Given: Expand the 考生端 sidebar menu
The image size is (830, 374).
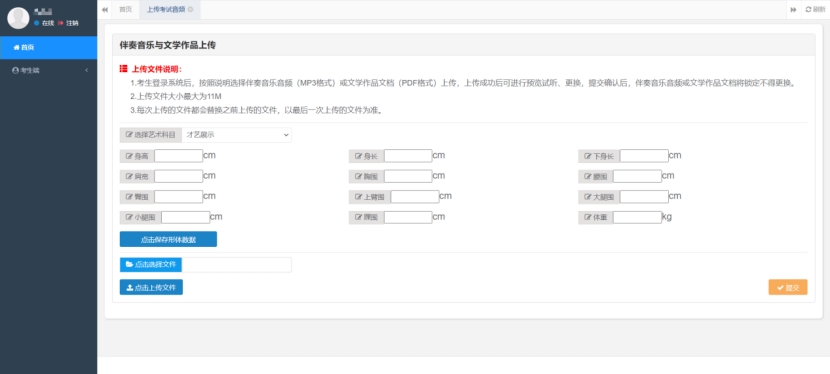Looking at the screenshot, I should coord(48,70).
